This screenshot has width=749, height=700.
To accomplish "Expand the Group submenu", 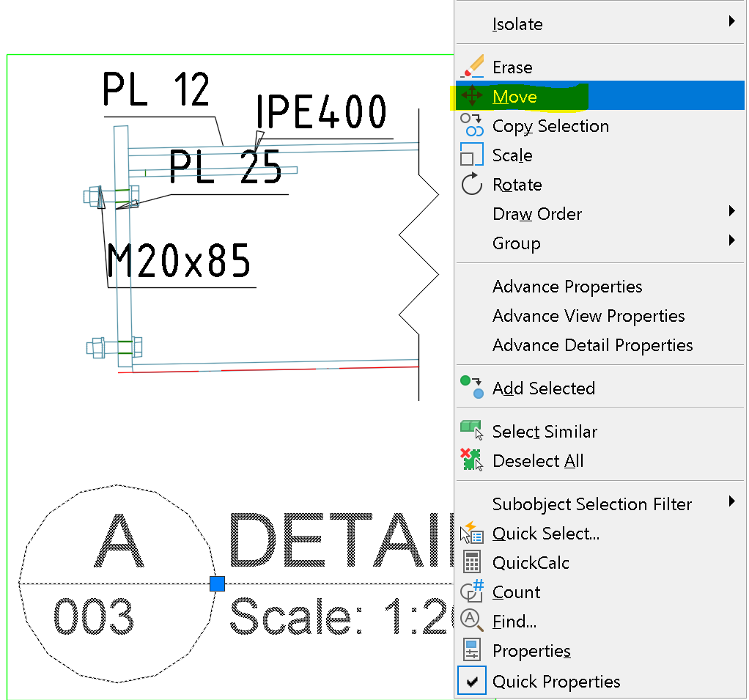I will coord(731,240).
